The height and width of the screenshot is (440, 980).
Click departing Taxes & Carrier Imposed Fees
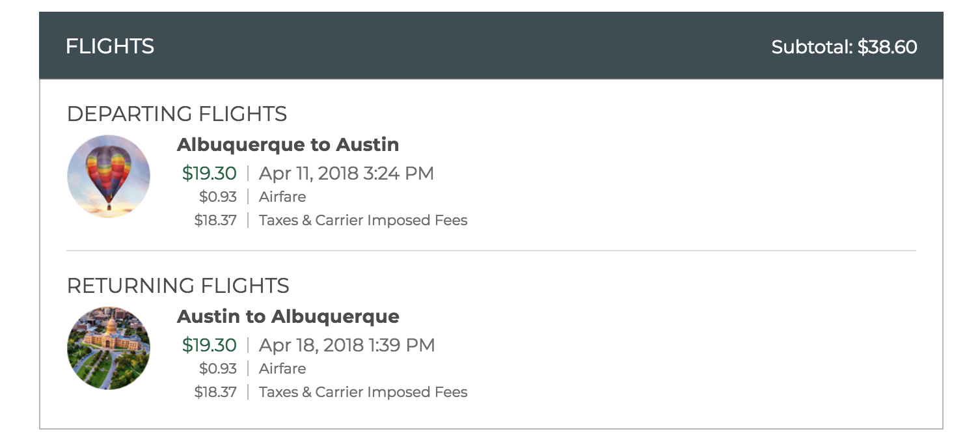[x=362, y=220]
